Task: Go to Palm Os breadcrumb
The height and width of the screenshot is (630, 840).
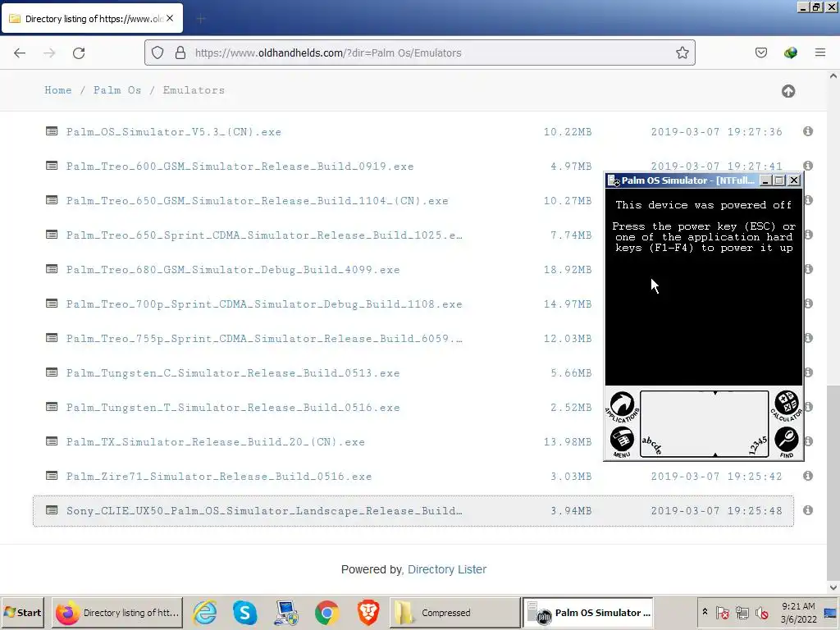Action: point(117,90)
